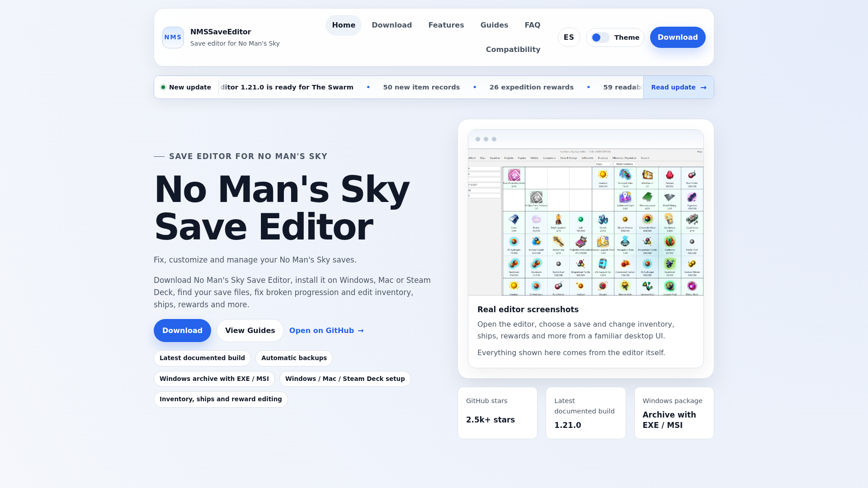Open the FAQ nav item
The width and height of the screenshot is (868, 488).
pyautogui.click(x=533, y=25)
